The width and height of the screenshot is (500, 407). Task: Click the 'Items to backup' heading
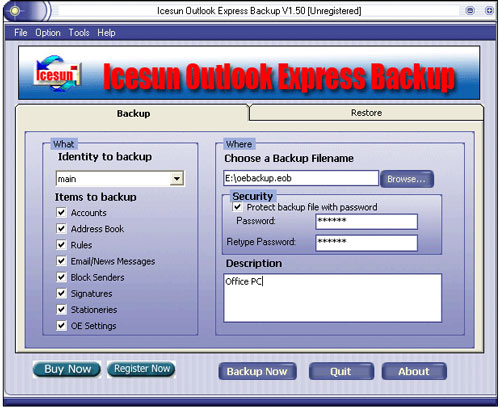pos(96,197)
